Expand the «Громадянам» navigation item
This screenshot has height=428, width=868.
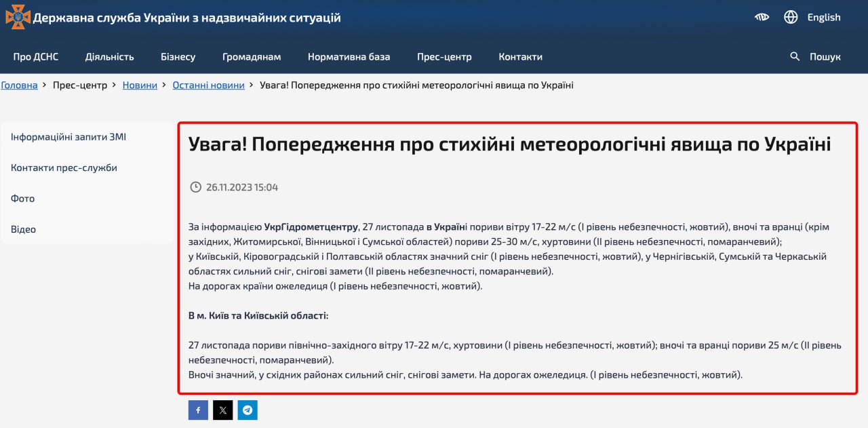pyautogui.click(x=252, y=57)
